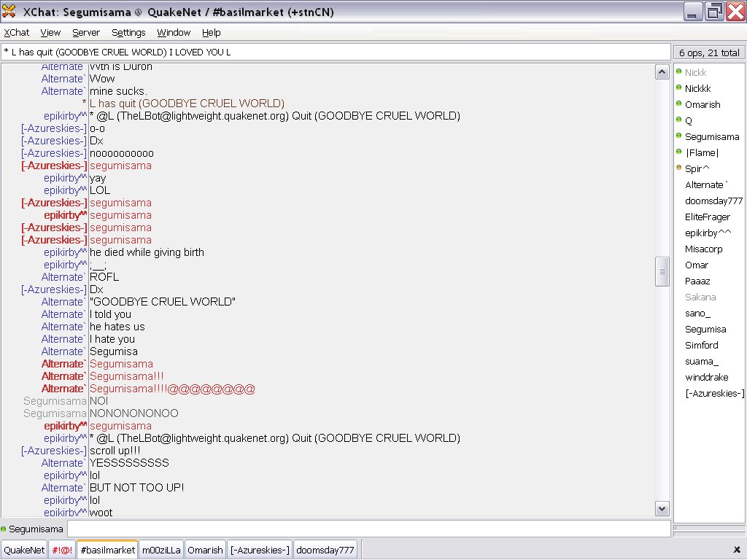
Task: Click the green dot beside |Flame|
Action: click(678, 152)
